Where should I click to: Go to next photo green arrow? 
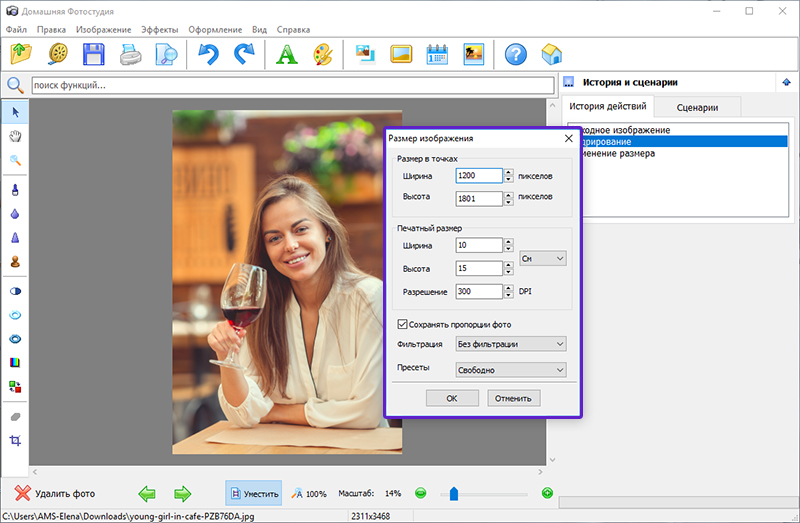[182, 493]
